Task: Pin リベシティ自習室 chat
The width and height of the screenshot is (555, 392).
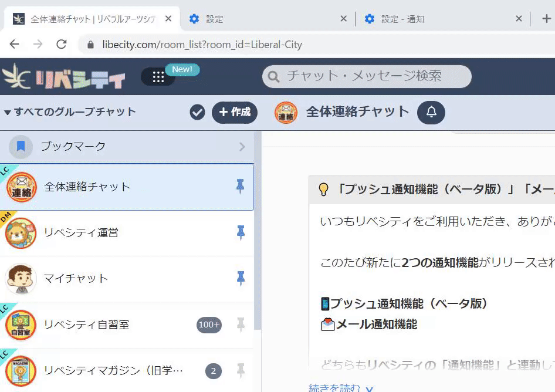Action: pyautogui.click(x=241, y=325)
